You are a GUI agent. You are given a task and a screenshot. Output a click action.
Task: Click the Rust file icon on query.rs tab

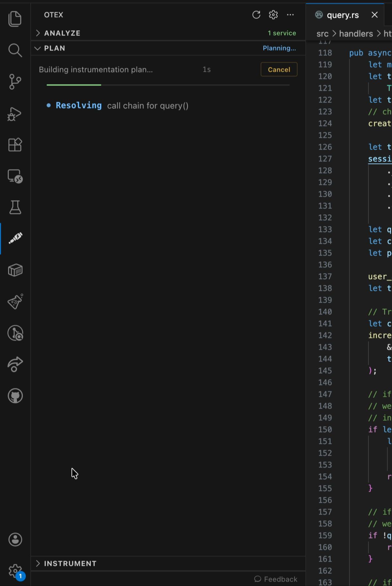click(319, 15)
